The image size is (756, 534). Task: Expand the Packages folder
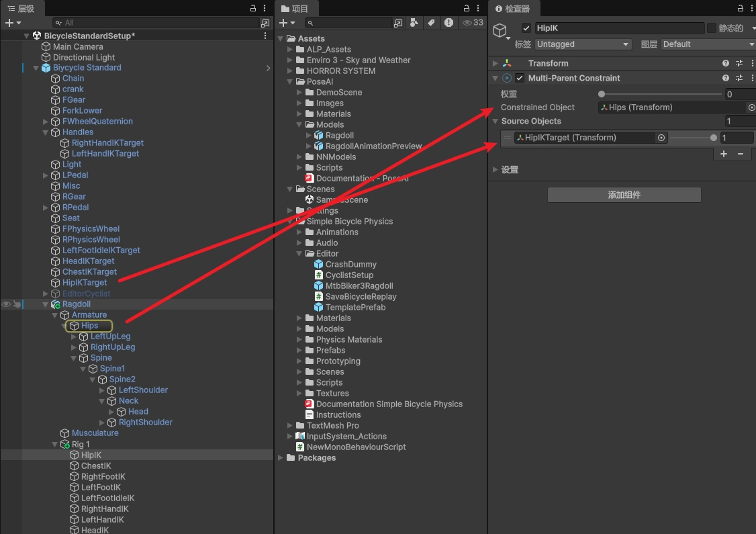coord(280,458)
